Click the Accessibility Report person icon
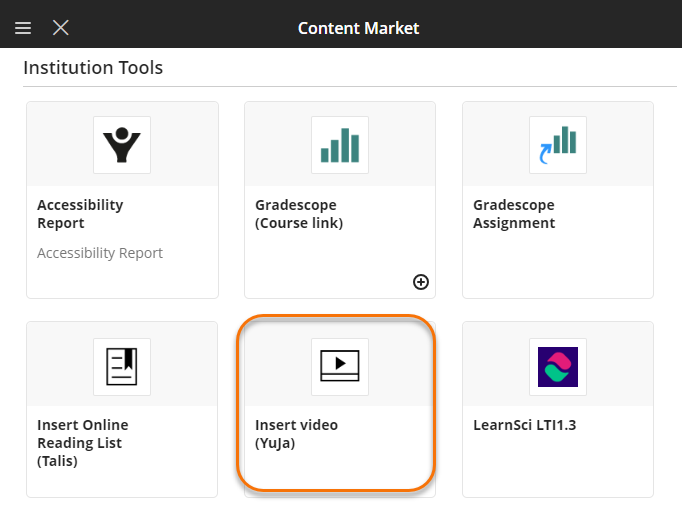 tap(122, 145)
